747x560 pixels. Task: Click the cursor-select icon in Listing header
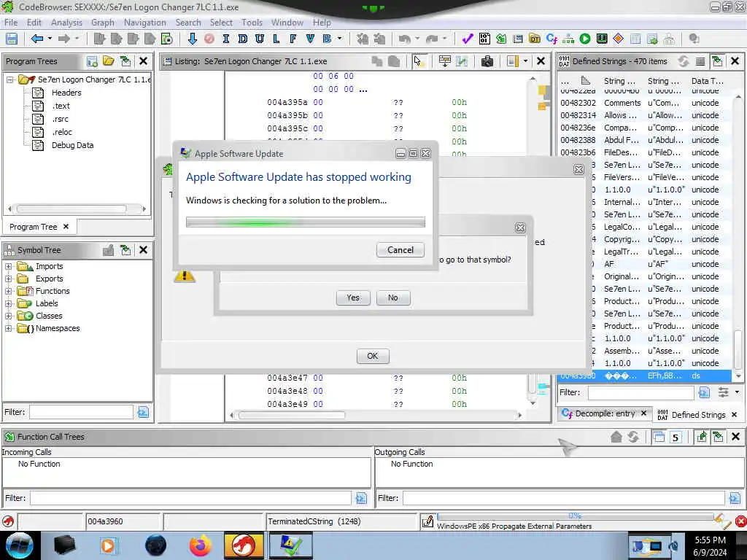tap(418, 61)
